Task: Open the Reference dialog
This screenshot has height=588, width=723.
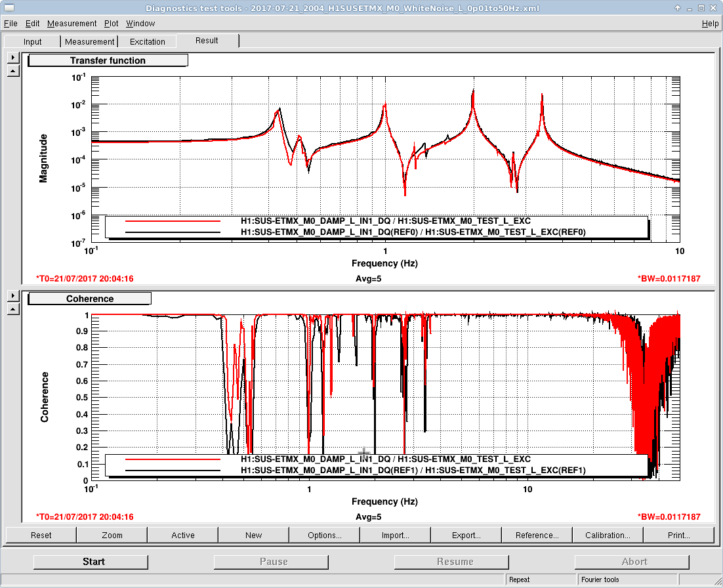Action: (x=537, y=535)
